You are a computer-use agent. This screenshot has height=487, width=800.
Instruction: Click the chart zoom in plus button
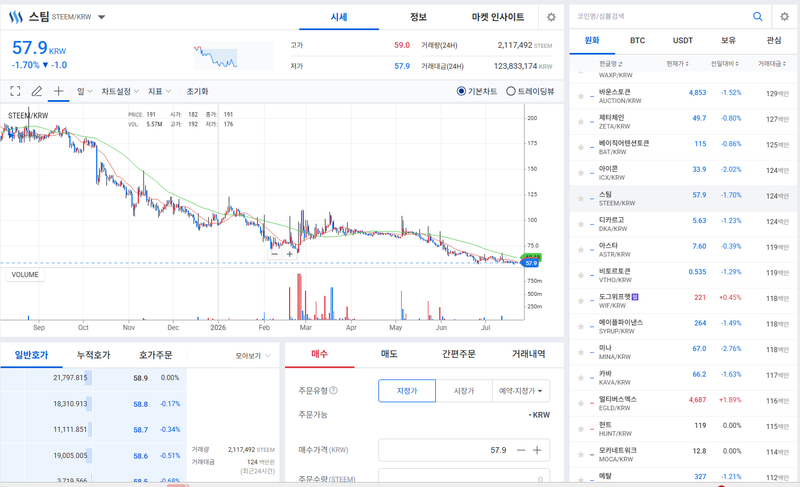pyautogui.click(x=289, y=253)
